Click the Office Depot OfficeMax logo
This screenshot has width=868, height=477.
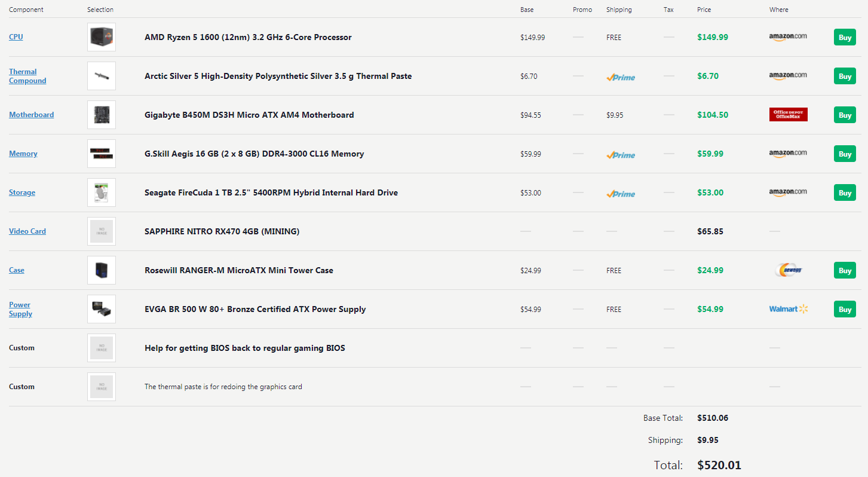pos(788,115)
